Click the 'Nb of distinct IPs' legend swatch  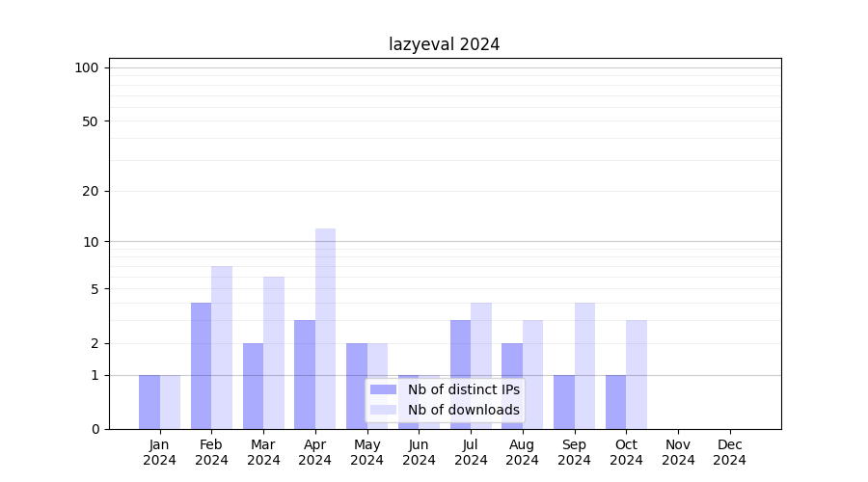383,389
